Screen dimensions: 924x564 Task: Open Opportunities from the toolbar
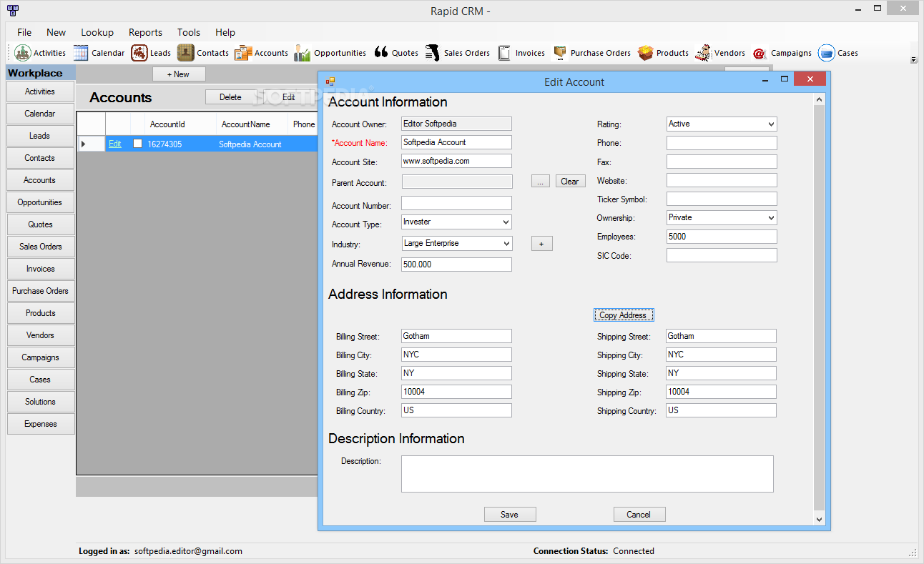point(330,53)
